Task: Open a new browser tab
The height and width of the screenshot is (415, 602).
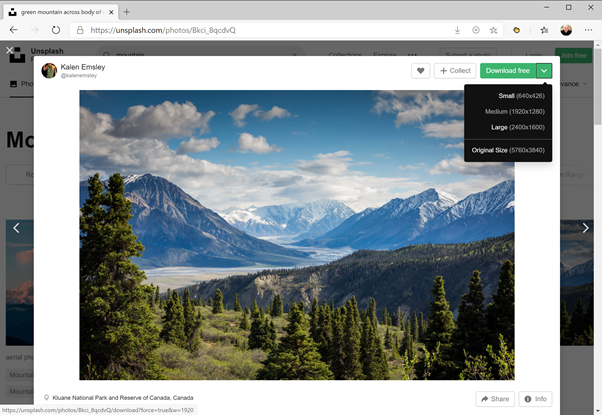Action: pos(126,12)
